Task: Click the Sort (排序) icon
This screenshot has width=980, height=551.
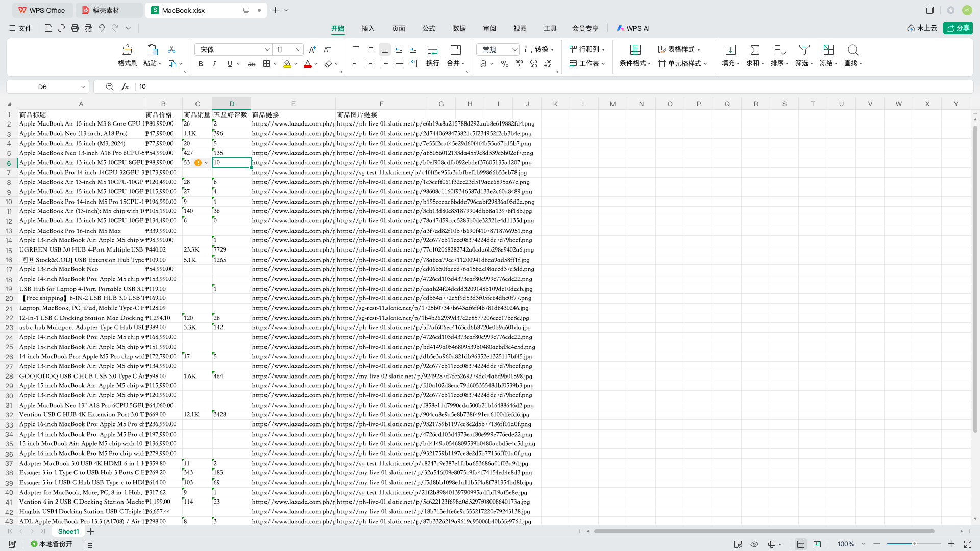Action: coord(779,50)
